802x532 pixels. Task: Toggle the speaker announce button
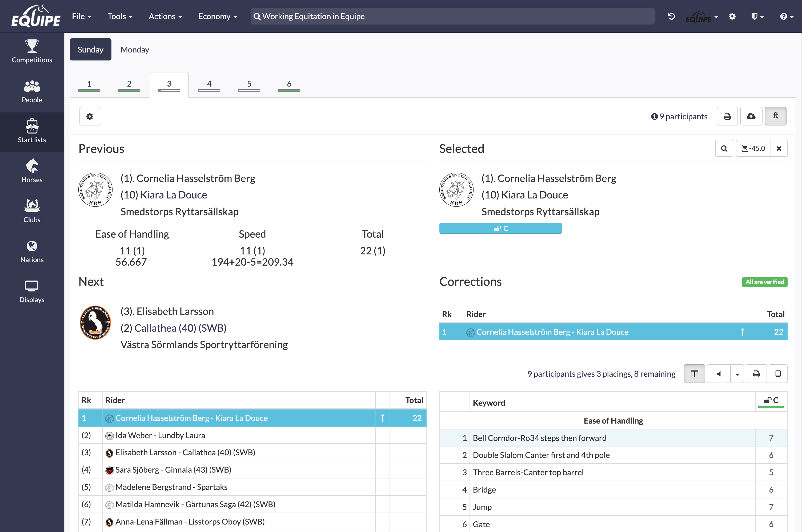719,373
